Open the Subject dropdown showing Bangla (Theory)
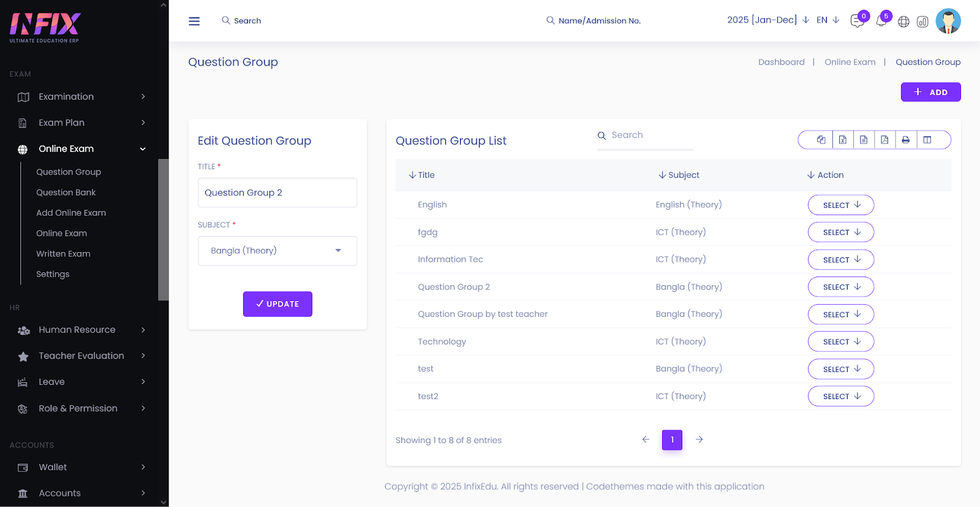Image resolution: width=980 pixels, height=507 pixels. coord(277,251)
